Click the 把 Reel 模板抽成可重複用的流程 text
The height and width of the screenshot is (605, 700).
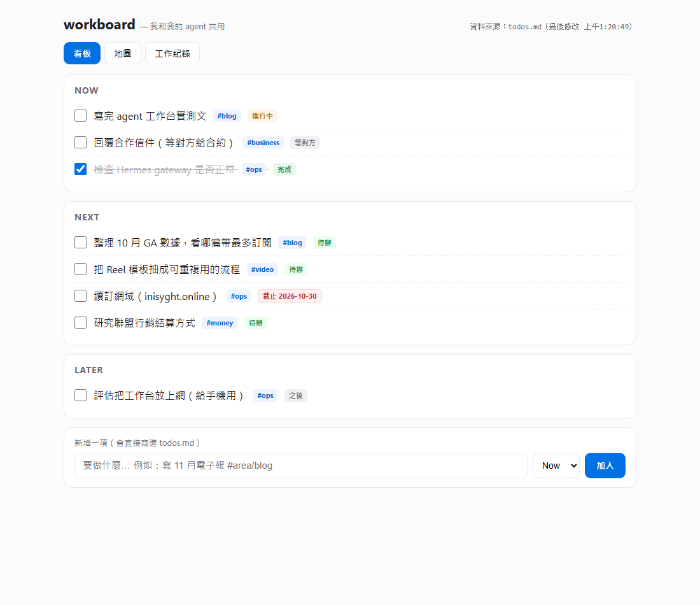(167, 270)
